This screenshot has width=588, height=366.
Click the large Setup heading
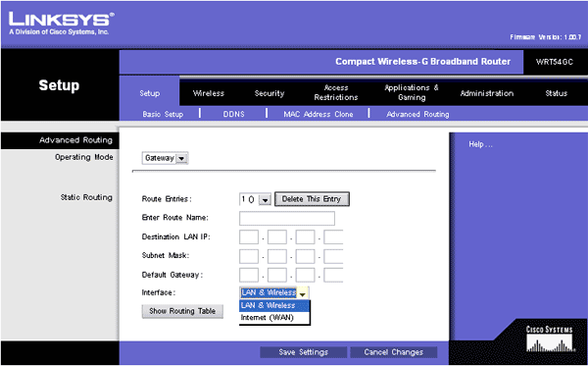click(59, 85)
